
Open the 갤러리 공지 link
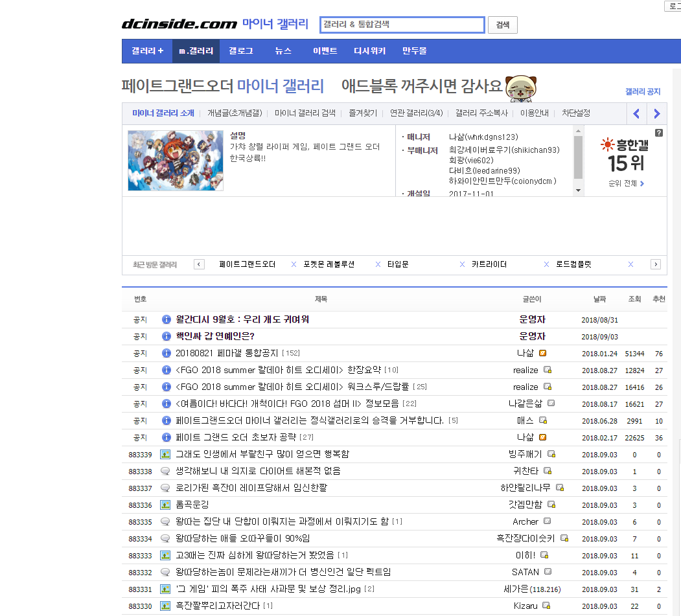tap(642, 92)
